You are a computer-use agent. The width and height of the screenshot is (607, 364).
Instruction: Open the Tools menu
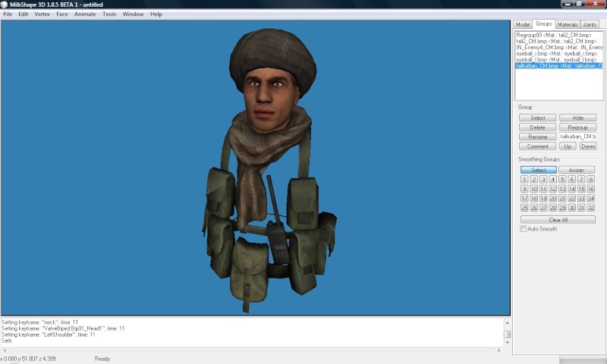tap(109, 14)
